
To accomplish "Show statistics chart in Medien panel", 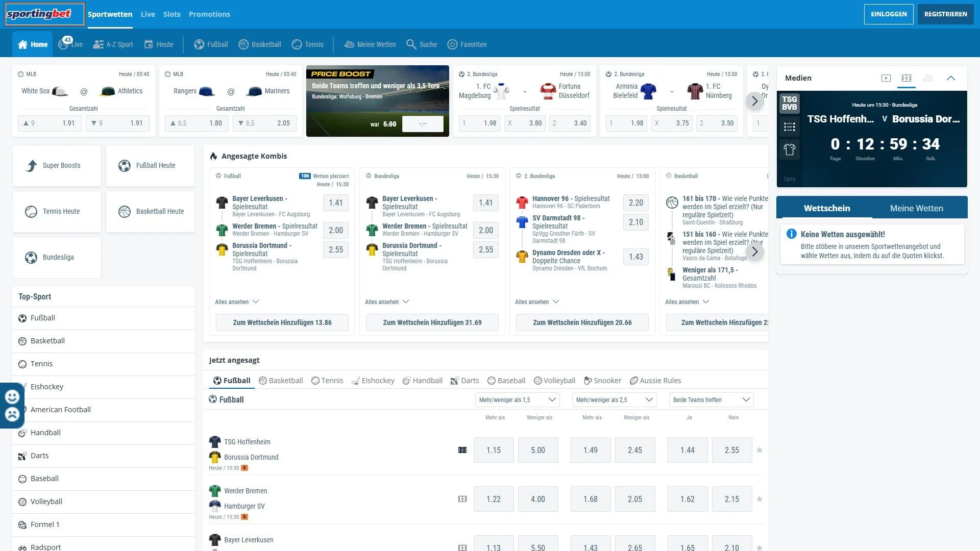I will coord(927,78).
